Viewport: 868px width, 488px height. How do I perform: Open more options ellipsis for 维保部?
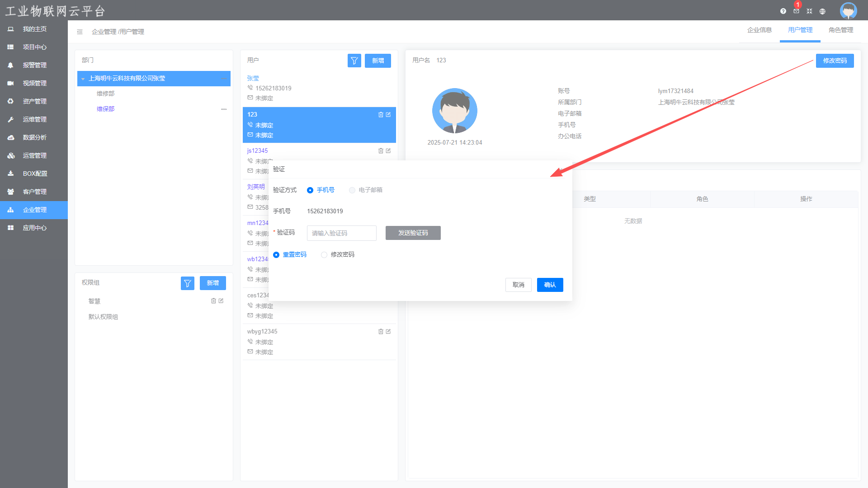224,109
